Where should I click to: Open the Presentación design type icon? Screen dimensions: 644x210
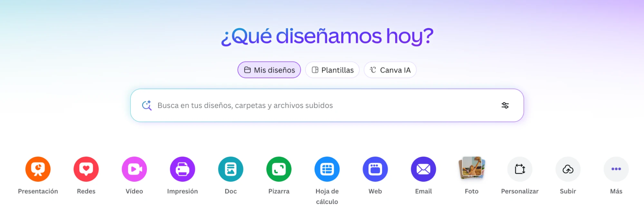tap(38, 169)
